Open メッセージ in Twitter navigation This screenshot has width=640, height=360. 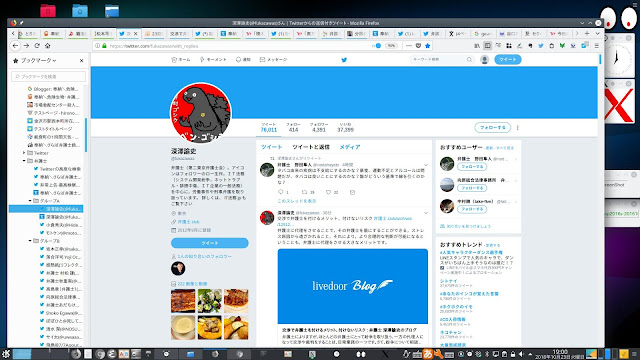(x=273, y=60)
